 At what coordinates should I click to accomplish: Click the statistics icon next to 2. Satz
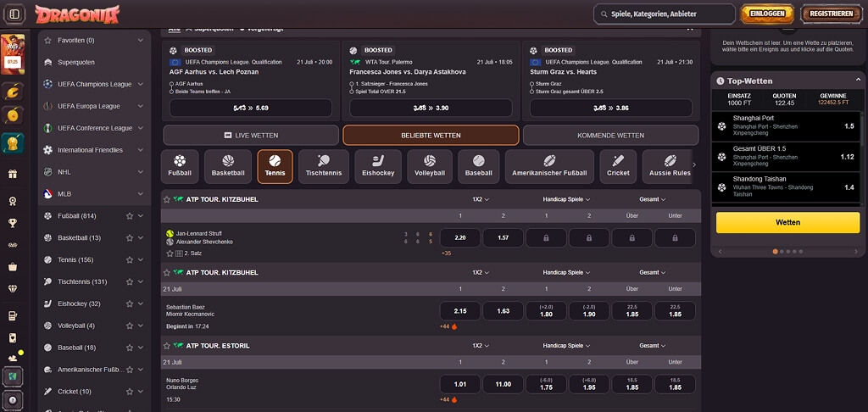(x=179, y=253)
